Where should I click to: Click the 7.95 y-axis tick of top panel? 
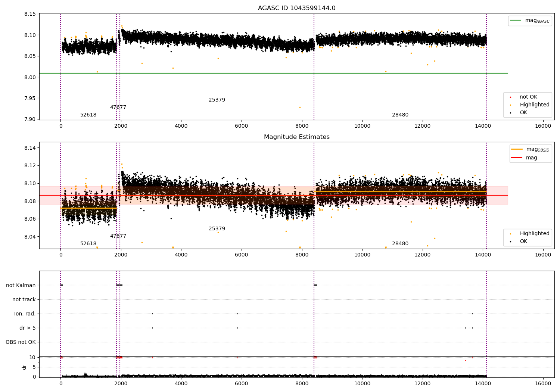coord(30,99)
